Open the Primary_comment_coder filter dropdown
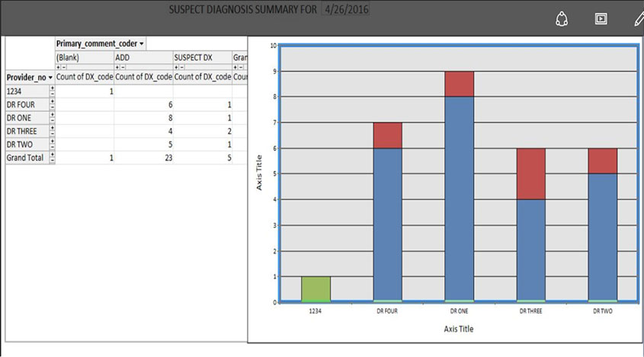The width and height of the screenshot is (644, 357). tap(141, 44)
